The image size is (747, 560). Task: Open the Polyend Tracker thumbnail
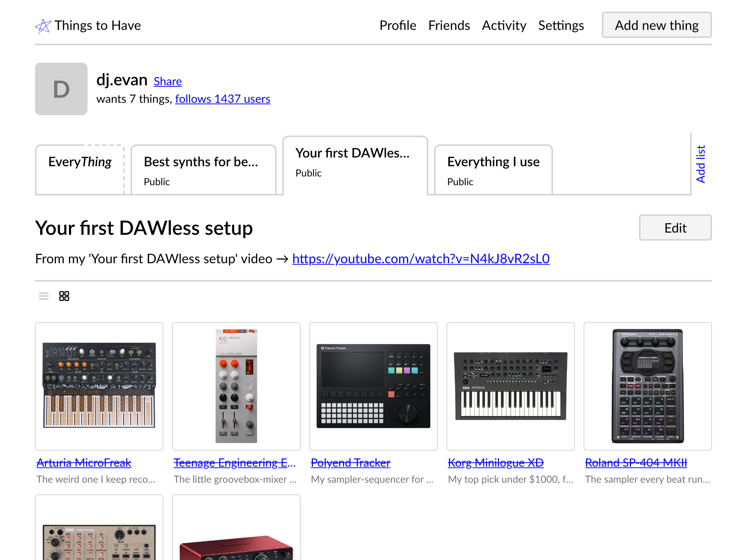tap(373, 386)
